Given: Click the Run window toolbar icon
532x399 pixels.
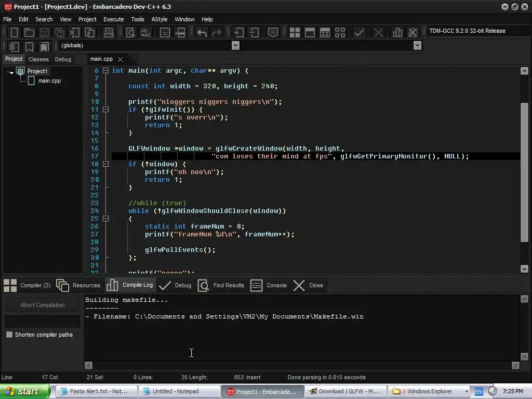Looking at the screenshot, I should tap(310, 33).
